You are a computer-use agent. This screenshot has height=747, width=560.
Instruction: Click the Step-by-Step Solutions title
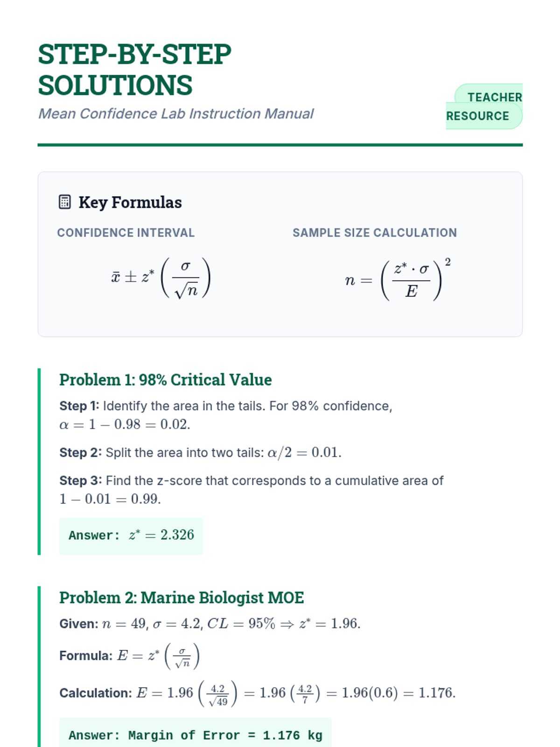134,70
